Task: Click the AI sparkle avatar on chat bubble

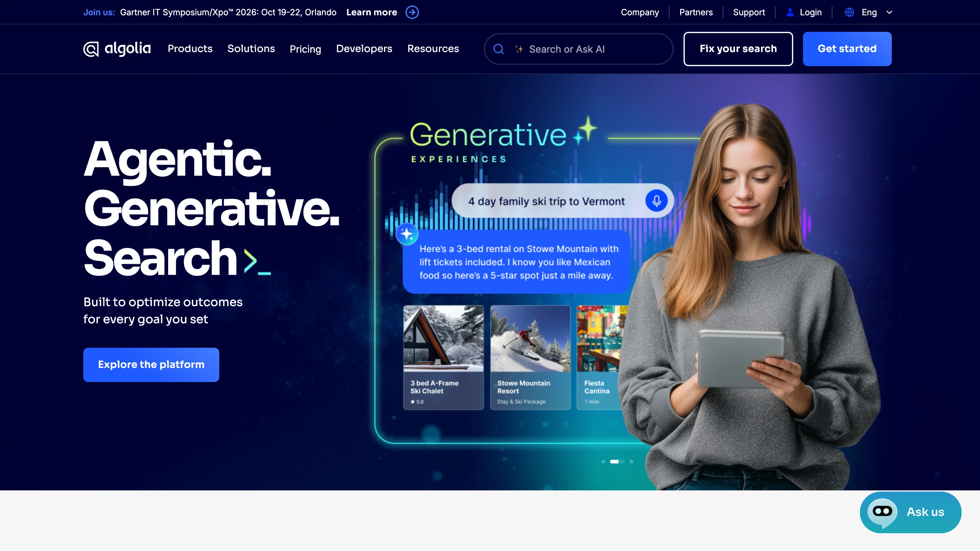Action: [x=407, y=234]
